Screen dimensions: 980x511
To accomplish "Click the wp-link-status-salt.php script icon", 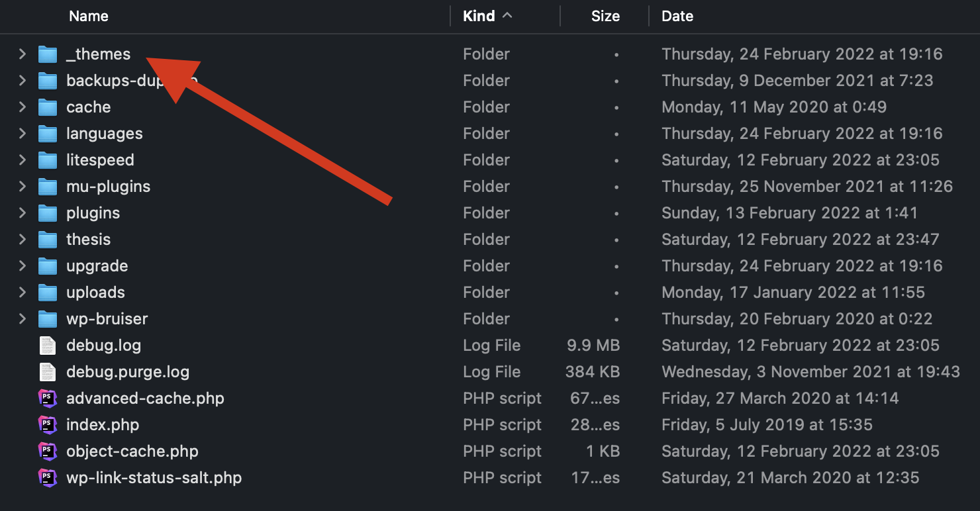I will (x=48, y=478).
